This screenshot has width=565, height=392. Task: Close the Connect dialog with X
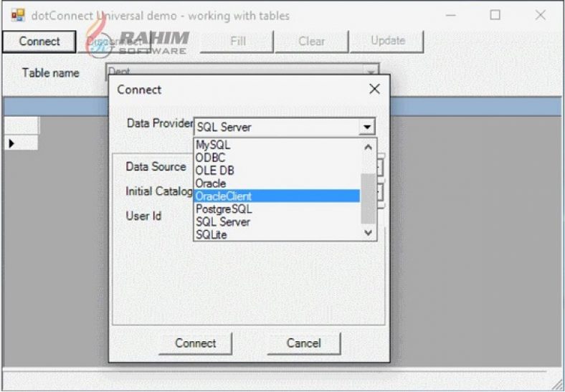pyautogui.click(x=374, y=89)
